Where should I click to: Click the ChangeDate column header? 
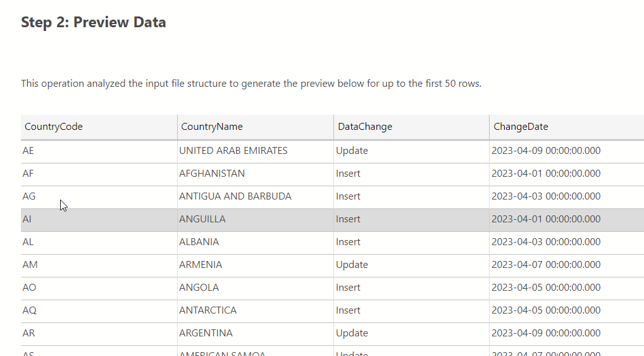click(x=521, y=127)
